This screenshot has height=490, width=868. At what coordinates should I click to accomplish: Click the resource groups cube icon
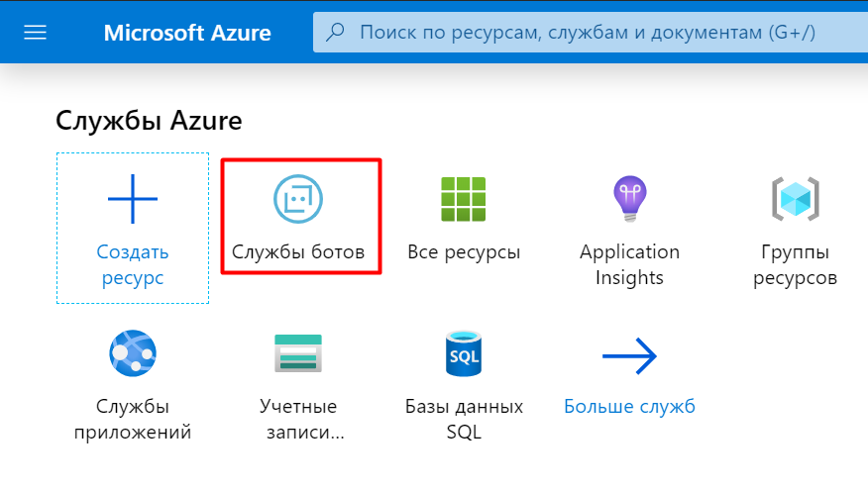(795, 199)
